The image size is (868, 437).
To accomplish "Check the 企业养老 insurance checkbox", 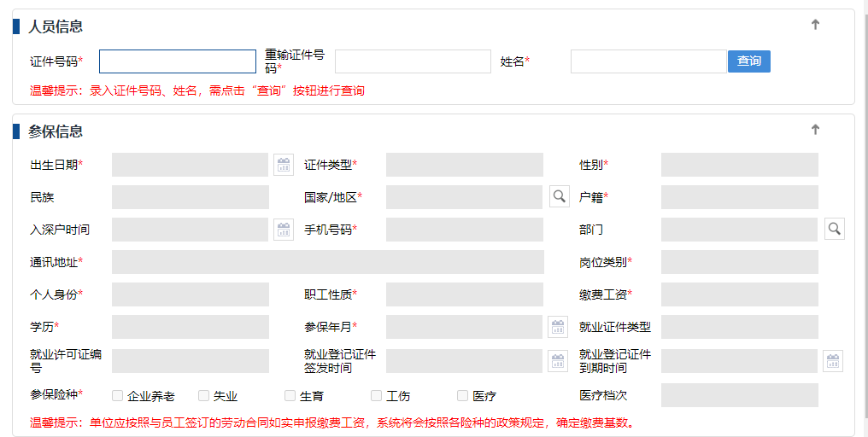I will click(118, 395).
